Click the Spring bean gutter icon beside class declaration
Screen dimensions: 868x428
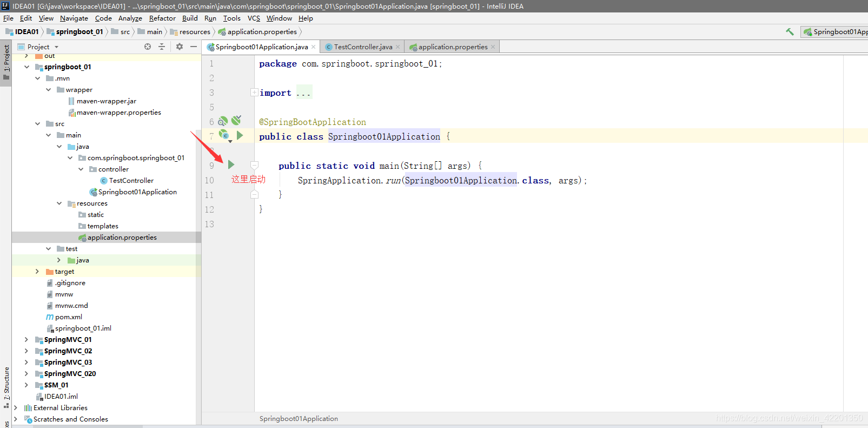(x=224, y=135)
